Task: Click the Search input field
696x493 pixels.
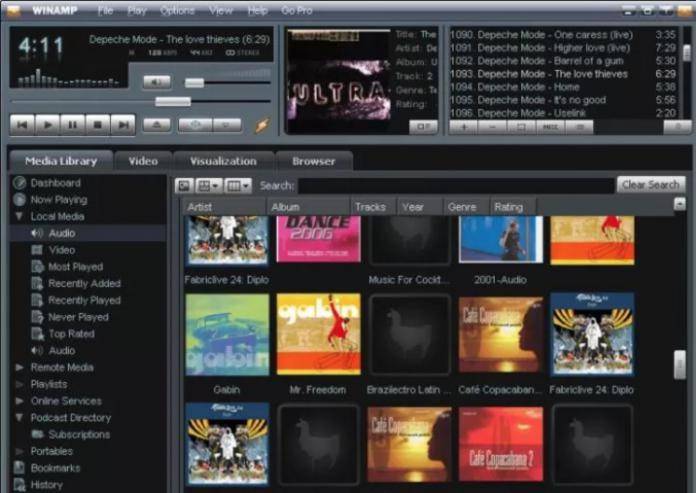Action: click(x=456, y=186)
